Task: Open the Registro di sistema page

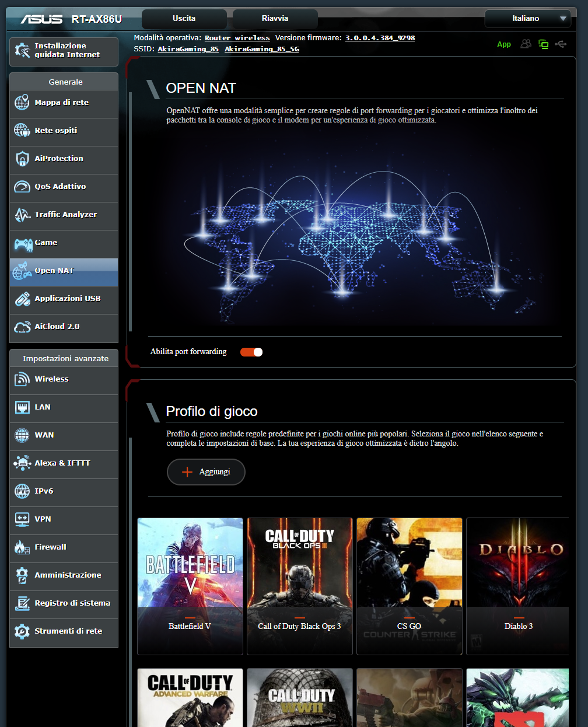Action: (x=64, y=604)
